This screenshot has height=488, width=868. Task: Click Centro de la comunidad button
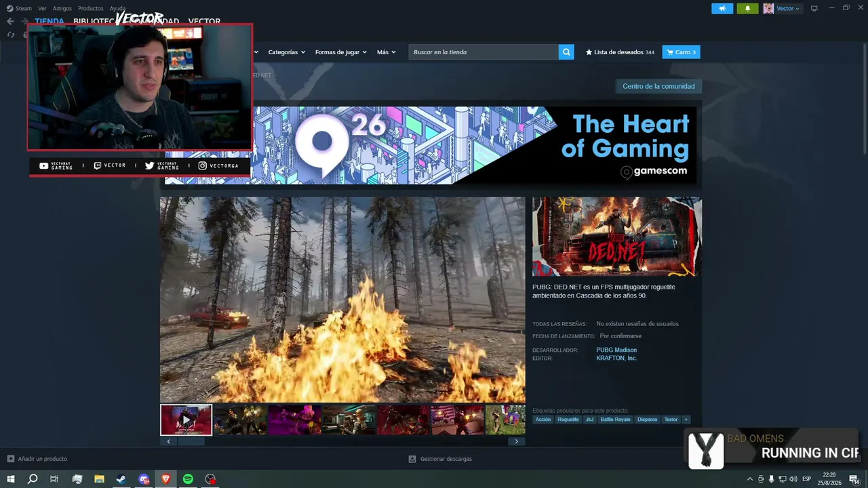point(658,86)
